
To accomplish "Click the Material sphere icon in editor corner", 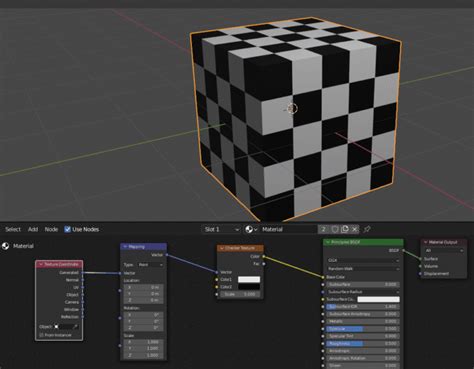I will (x=5, y=246).
